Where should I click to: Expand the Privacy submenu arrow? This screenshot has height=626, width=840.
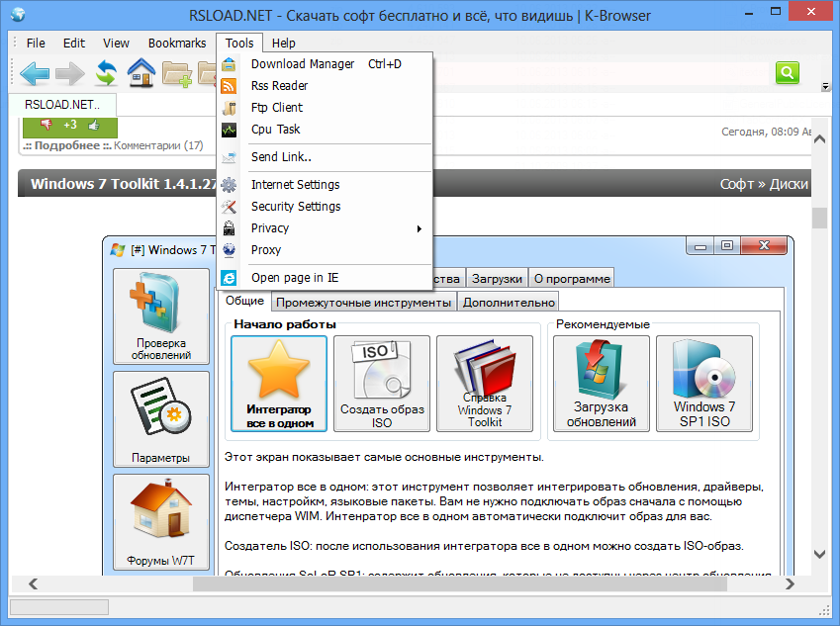click(x=420, y=228)
